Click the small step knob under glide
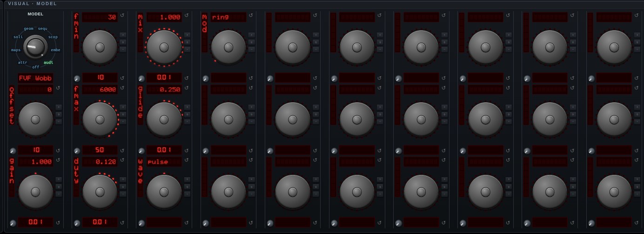The width and height of the screenshot is (644, 234). pyautogui.click(x=141, y=151)
